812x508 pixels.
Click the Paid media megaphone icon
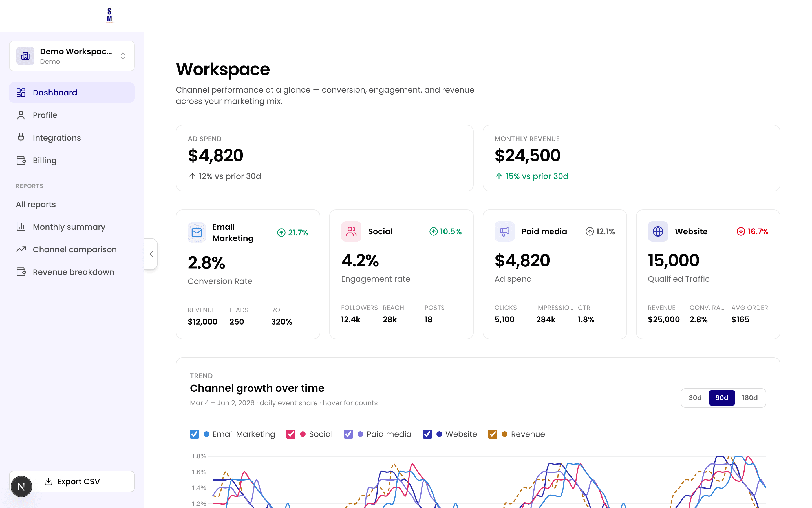tap(504, 231)
